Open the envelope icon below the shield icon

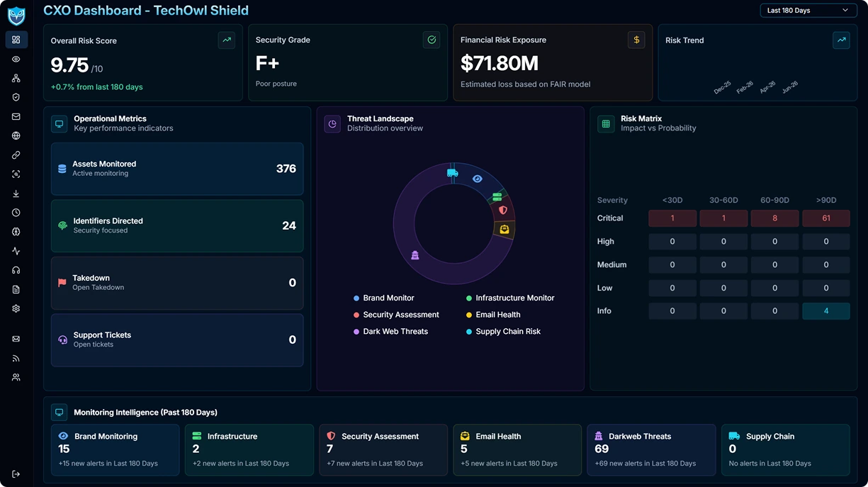coord(16,117)
